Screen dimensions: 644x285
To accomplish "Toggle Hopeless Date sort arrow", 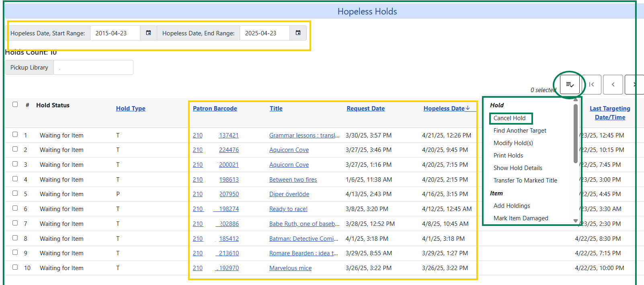I will click(x=468, y=108).
